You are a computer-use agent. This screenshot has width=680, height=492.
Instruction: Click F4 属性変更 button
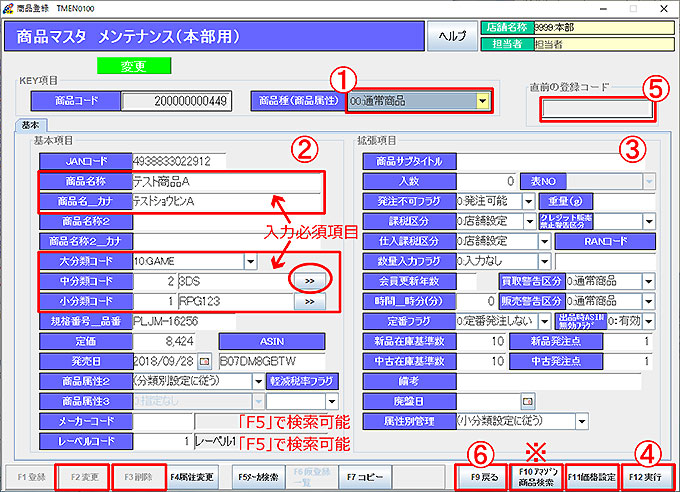192,477
